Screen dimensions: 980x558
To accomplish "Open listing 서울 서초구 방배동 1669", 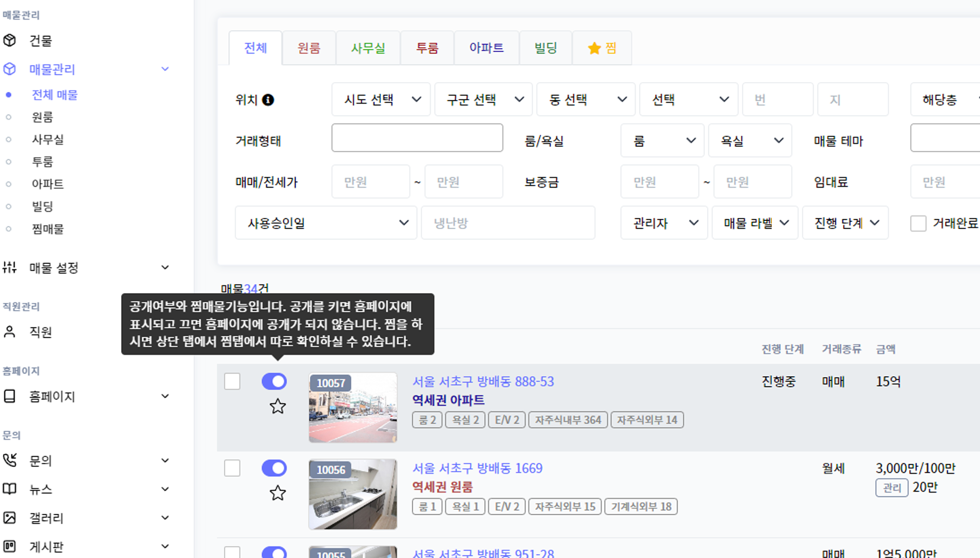I will (x=477, y=468).
